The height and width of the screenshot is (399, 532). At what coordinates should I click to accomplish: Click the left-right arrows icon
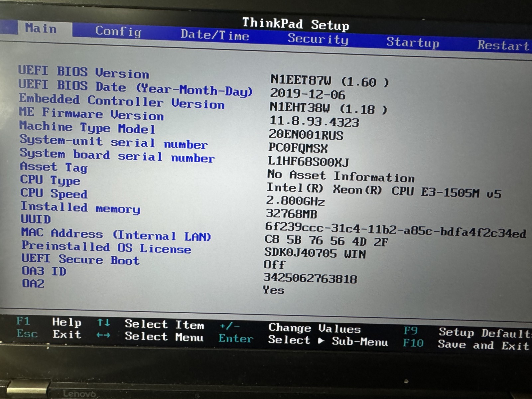click(103, 335)
